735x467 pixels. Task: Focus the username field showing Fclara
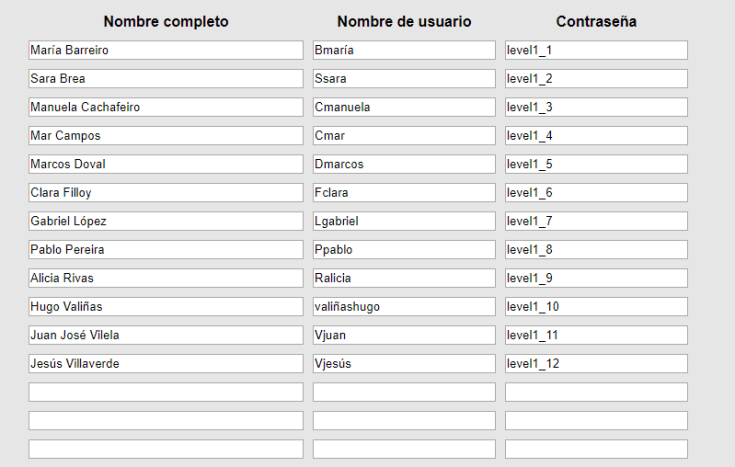pyautogui.click(x=403, y=193)
